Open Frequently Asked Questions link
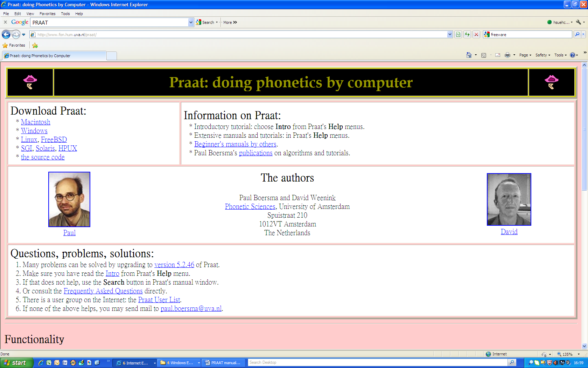 [x=103, y=291]
